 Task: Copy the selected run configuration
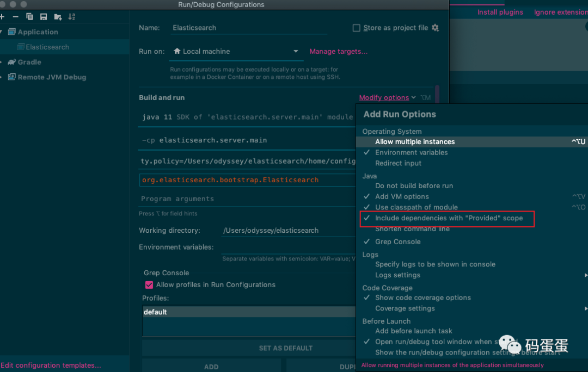click(29, 16)
